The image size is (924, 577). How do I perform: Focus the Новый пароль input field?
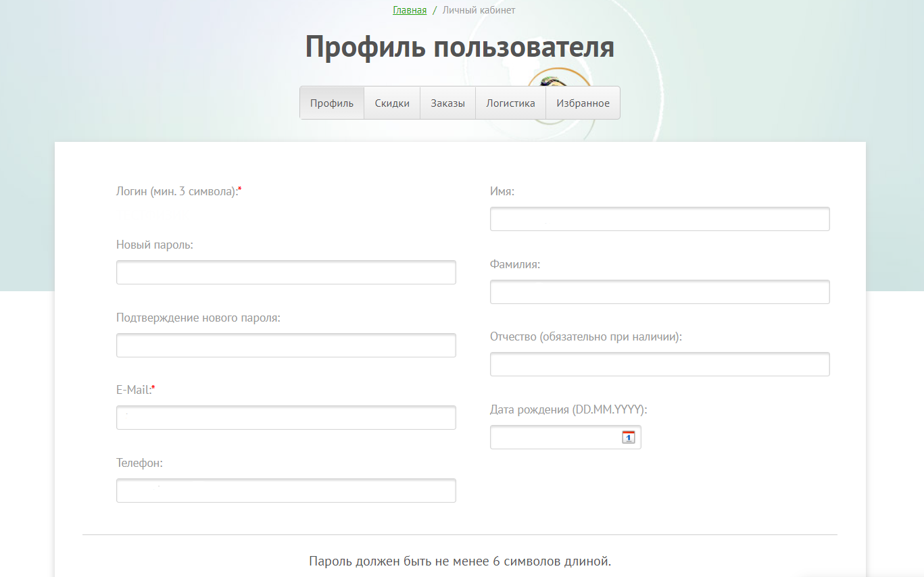tap(286, 272)
